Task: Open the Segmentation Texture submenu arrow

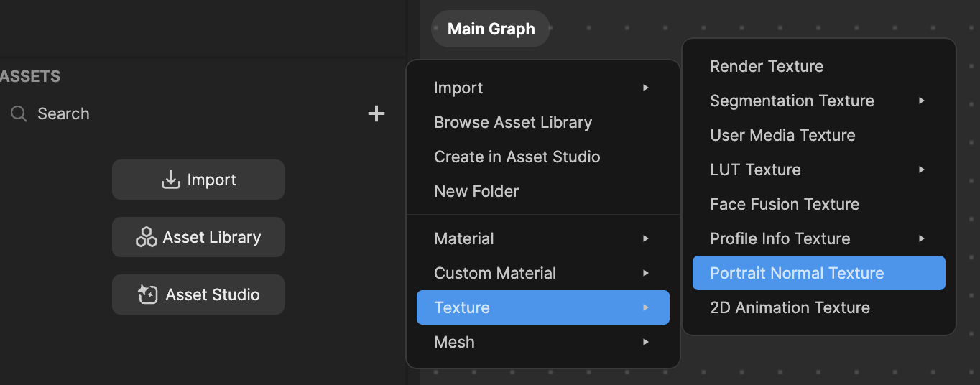Action: (922, 101)
